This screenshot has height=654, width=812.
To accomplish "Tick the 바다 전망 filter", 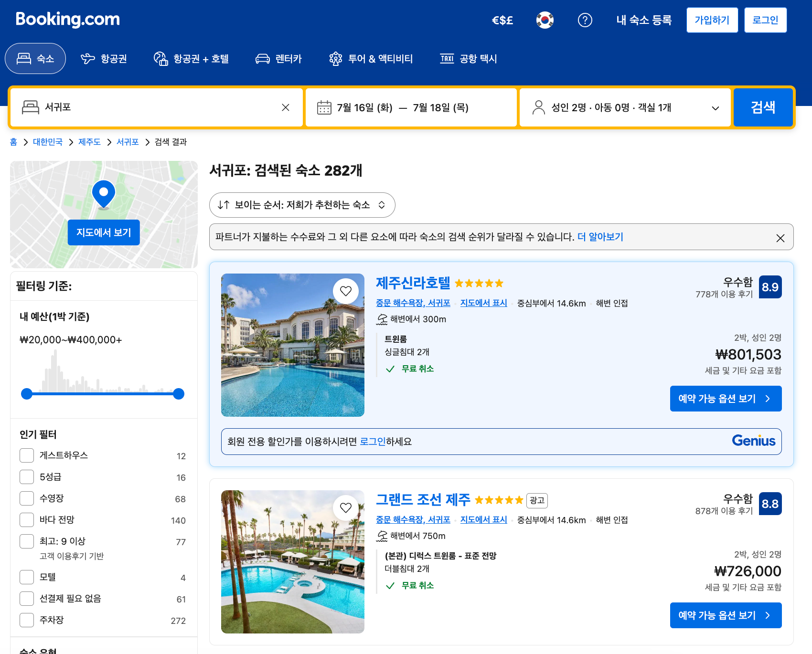I will click(27, 520).
